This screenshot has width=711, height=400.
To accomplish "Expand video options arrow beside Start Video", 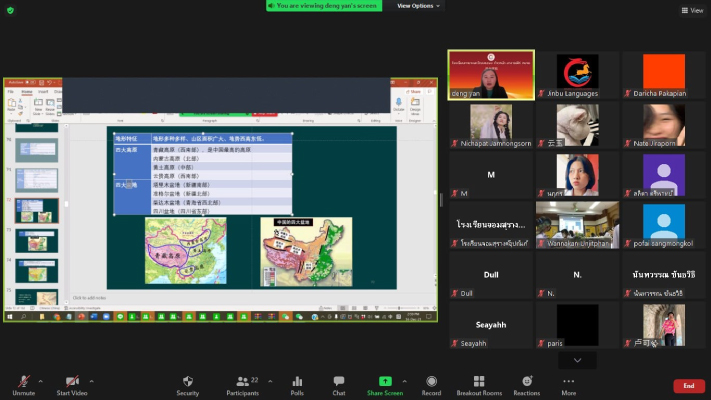I will (x=91, y=381).
